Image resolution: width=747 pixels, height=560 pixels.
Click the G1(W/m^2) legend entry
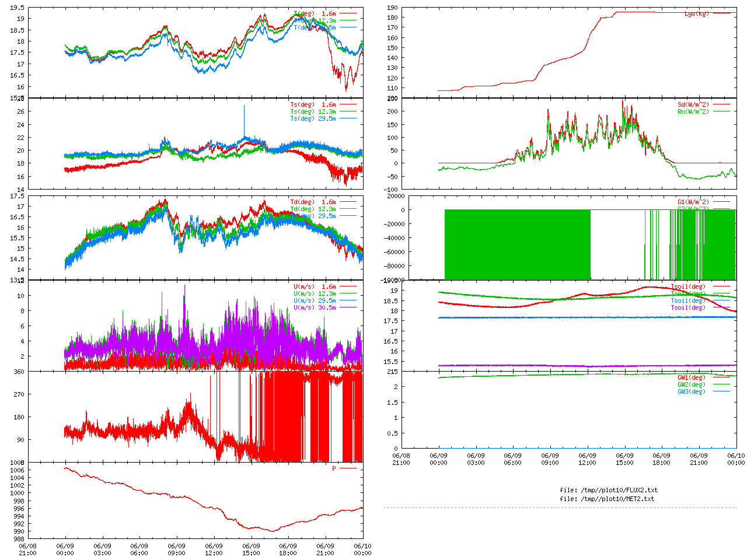693,202
